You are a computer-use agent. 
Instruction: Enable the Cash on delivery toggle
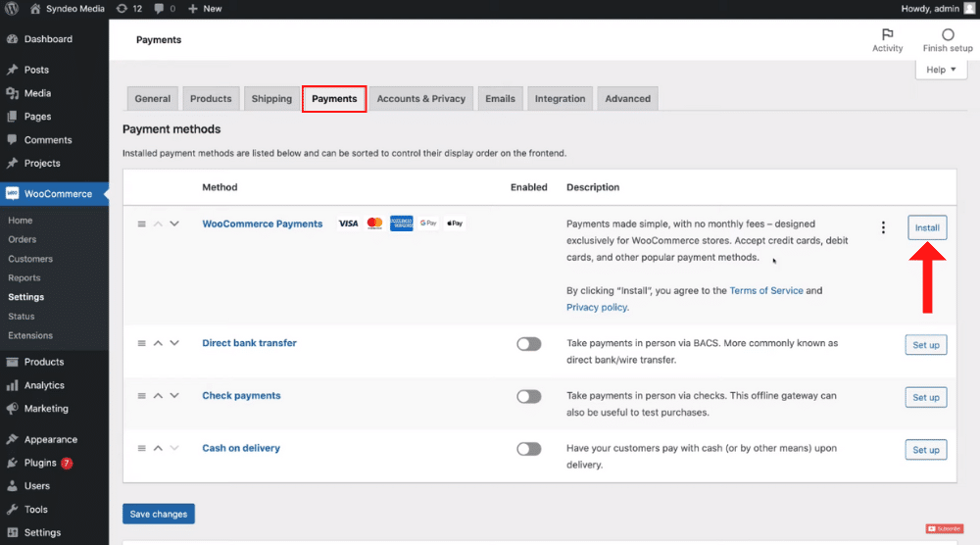coord(529,449)
